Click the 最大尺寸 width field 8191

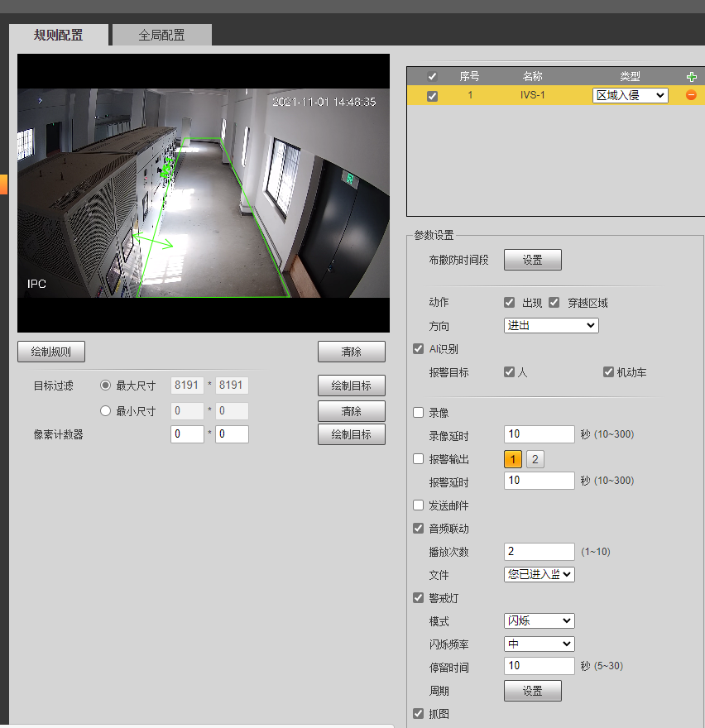pyautogui.click(x=187, y=386)
